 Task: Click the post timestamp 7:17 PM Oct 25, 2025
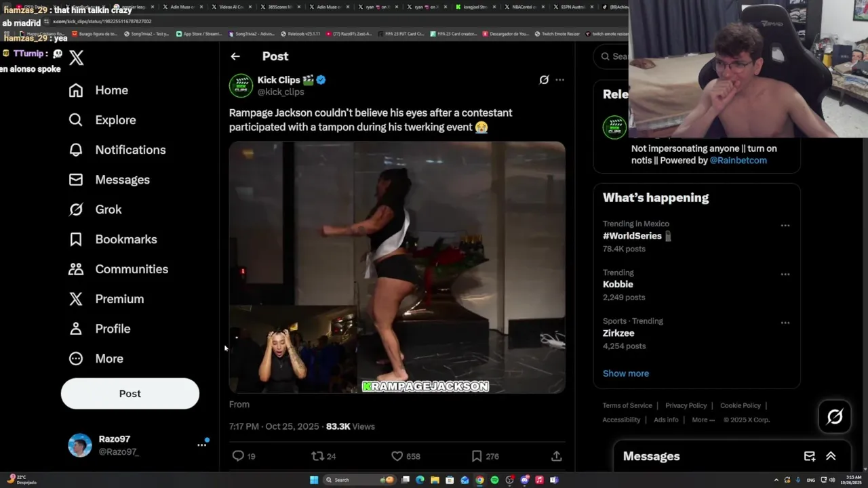(274, 426)
